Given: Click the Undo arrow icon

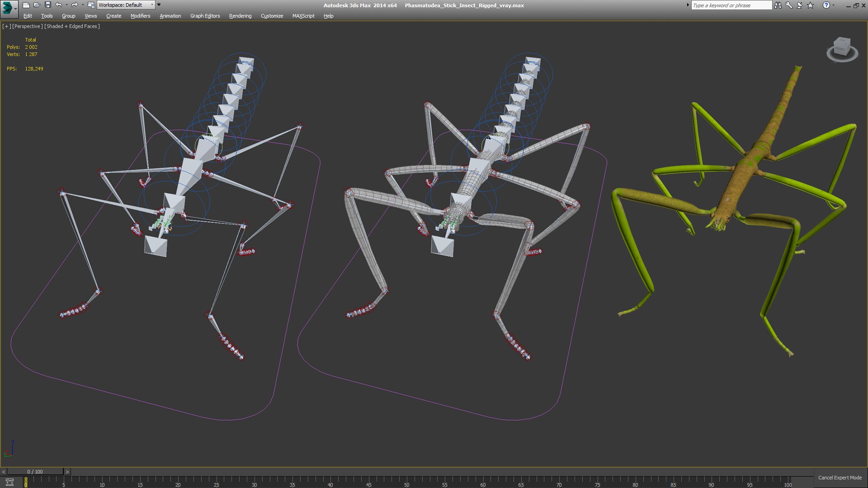Looking at the screenshot, I should [59, 5].
